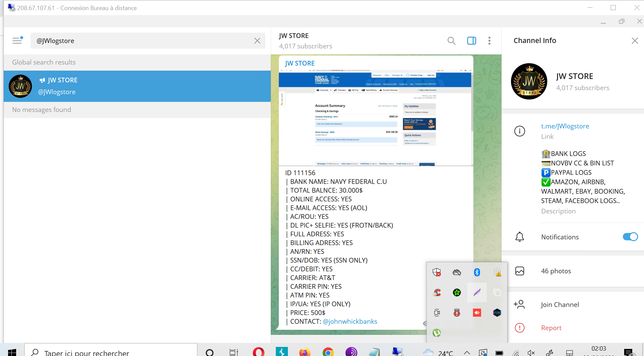Image resolution: width=644 pixels, height=356 pixels.
Task: Open Windows notification center icon
Action: (x=629, y=352)
